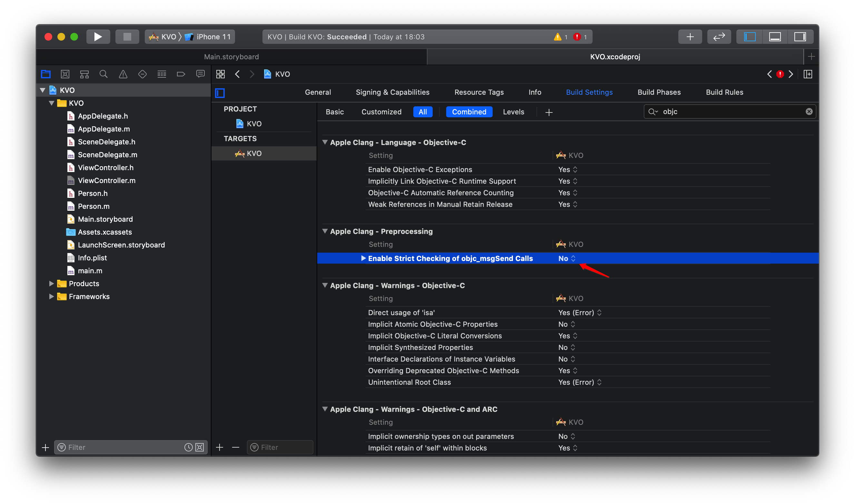The height and width of the screenshot is (504, 855).
Task: Click the build settings search field
Action: click(x=730, y=112)
